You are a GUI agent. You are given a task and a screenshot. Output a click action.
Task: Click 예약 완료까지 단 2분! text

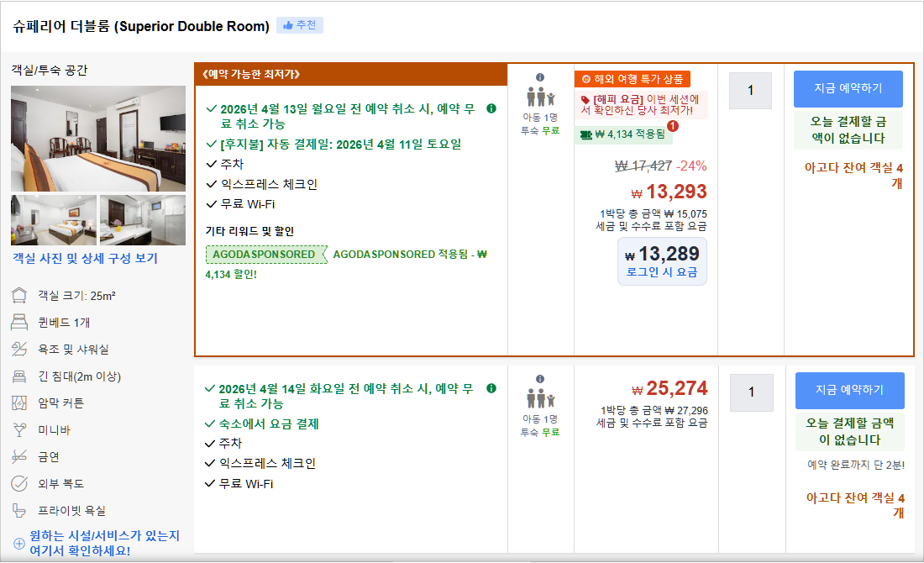point(856,466)
